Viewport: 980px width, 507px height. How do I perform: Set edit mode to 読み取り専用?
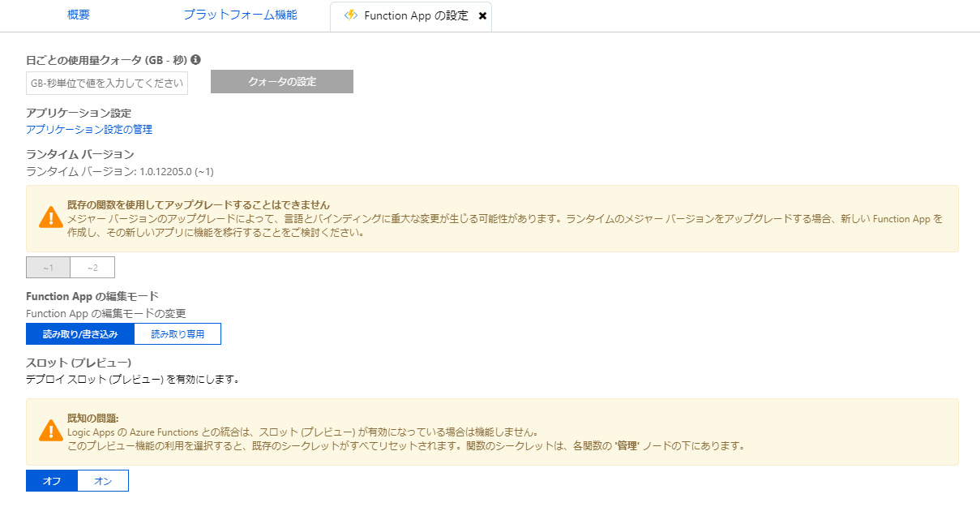tap(178, 333)
